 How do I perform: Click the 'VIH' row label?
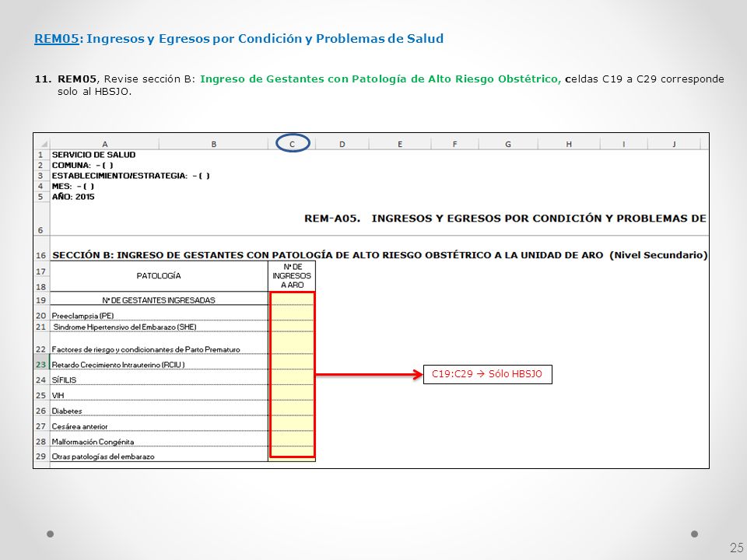point(58,395)
